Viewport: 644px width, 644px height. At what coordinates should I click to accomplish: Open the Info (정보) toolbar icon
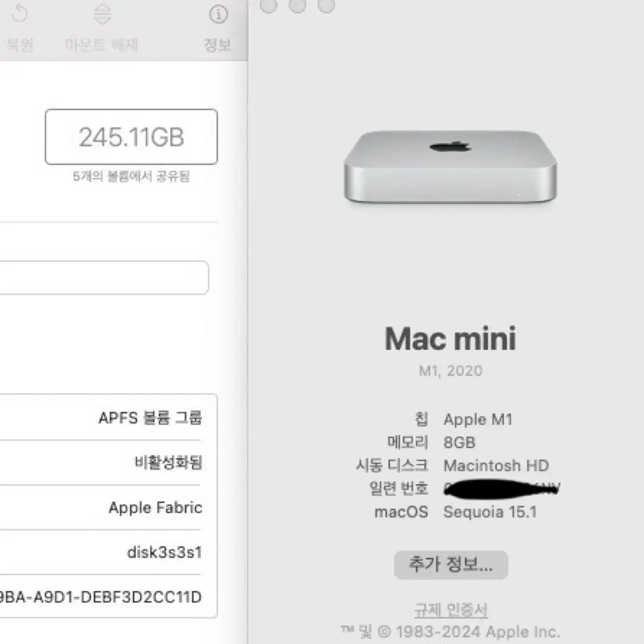[218, 14]
